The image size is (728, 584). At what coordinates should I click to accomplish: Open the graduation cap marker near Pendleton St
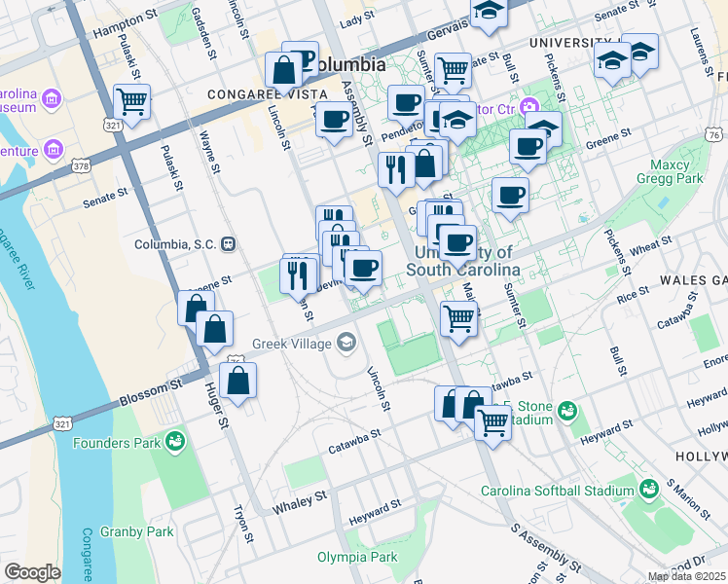click(457, 120)
